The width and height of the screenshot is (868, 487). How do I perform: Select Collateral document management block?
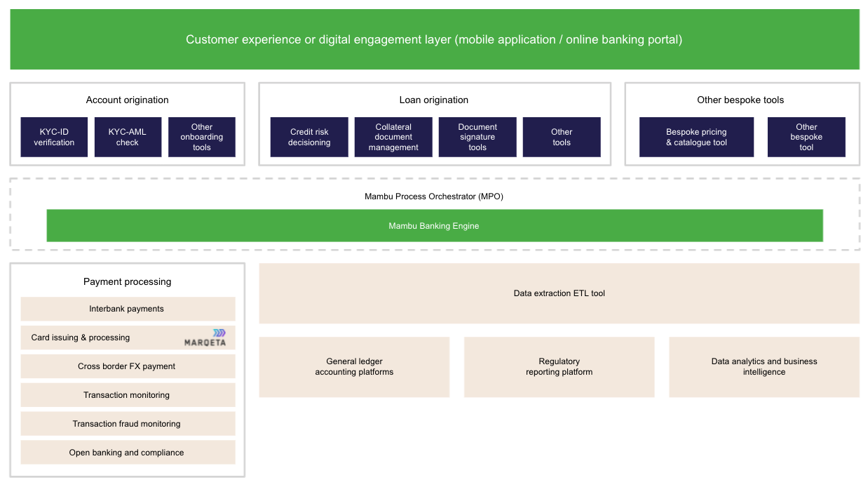[x=393, y=137]
